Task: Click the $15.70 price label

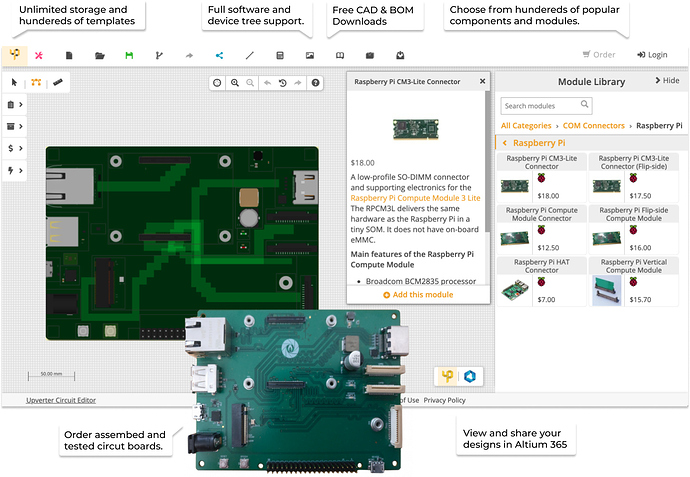Action: [640, 300]
